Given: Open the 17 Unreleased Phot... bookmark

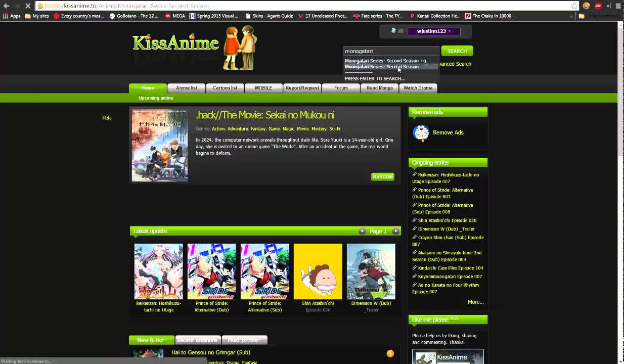Looking at the screenshot, I should pyautogui.click(x=323, y=16).
